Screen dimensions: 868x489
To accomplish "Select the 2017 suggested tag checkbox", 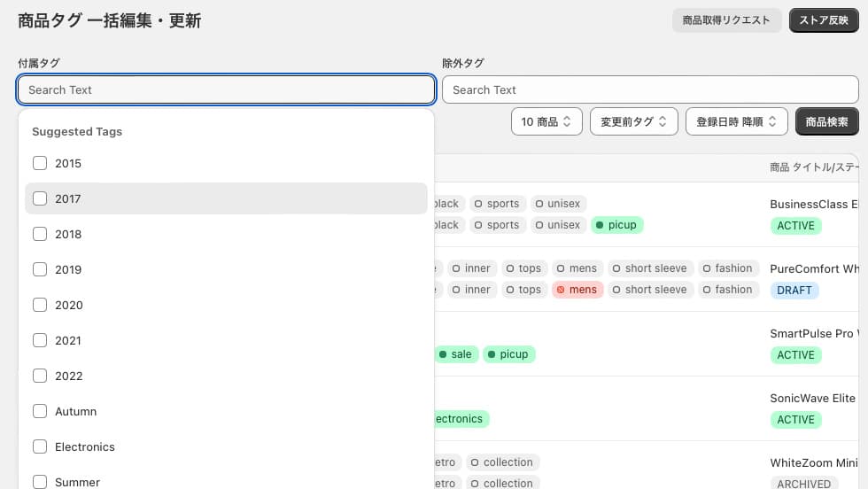I will [40, 198].
